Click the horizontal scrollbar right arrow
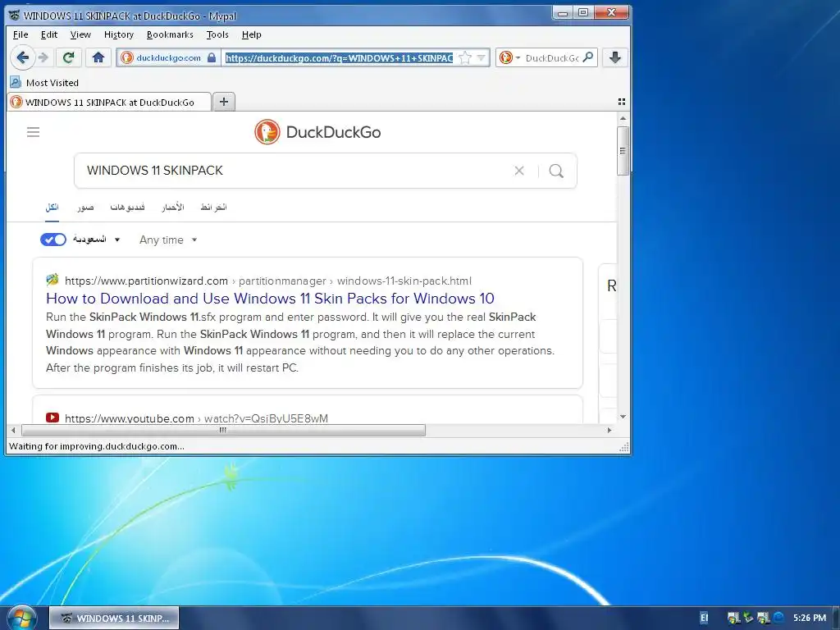 609,430
